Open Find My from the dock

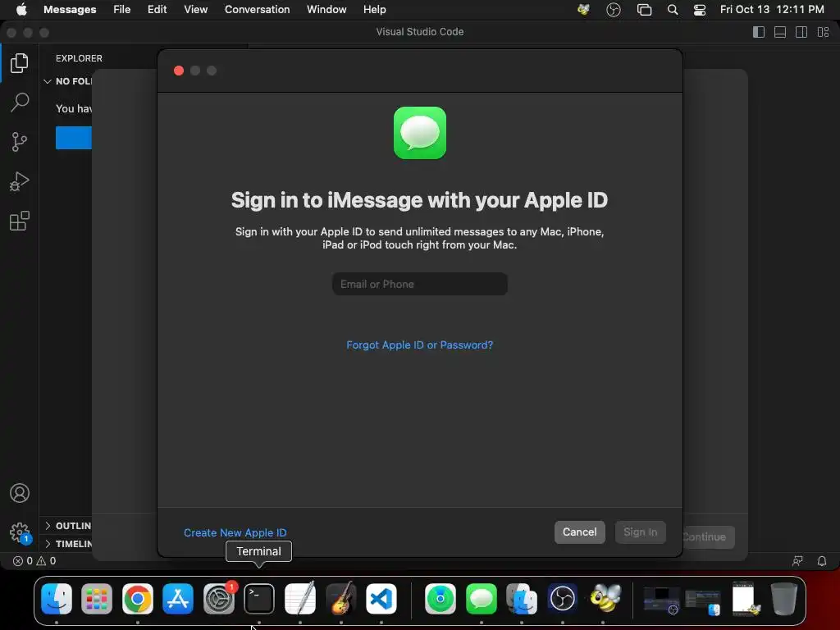tap(441, 598)
